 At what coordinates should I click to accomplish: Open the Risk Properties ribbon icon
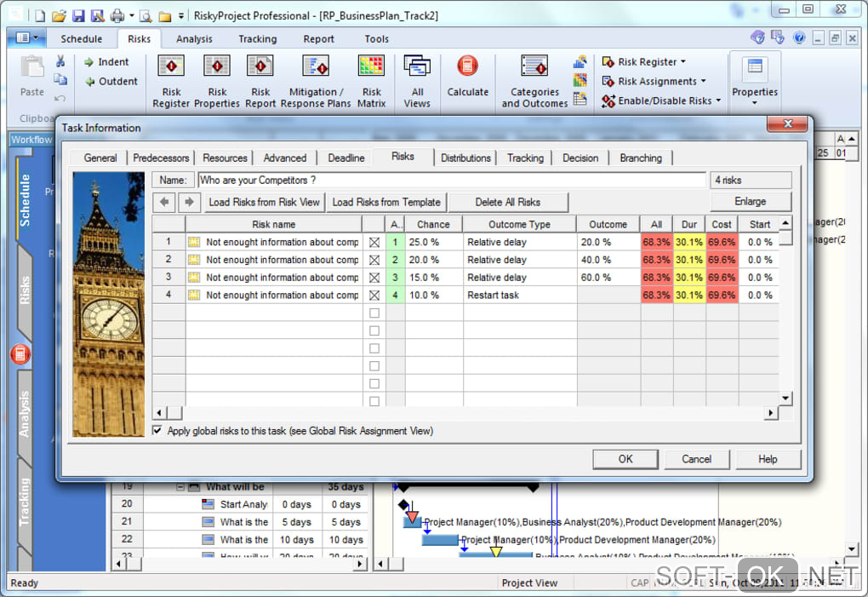[216, 81]
